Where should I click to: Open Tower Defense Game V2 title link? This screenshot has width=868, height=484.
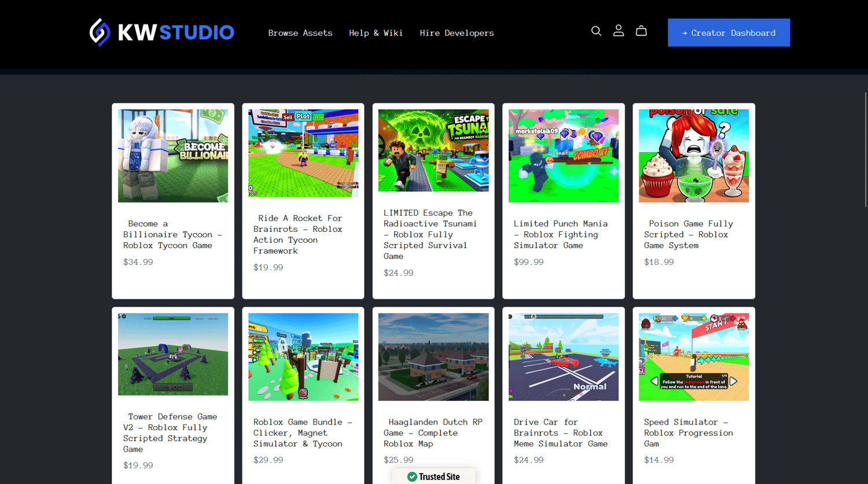170,433
